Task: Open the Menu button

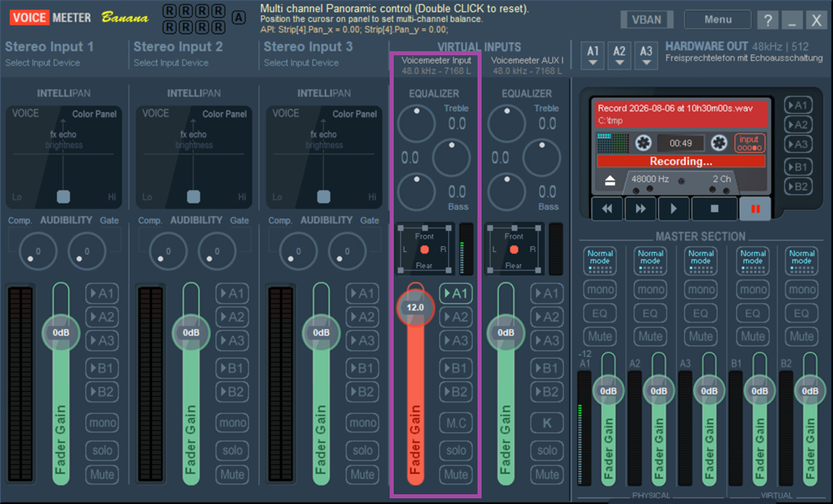Action: click(717, 20)
